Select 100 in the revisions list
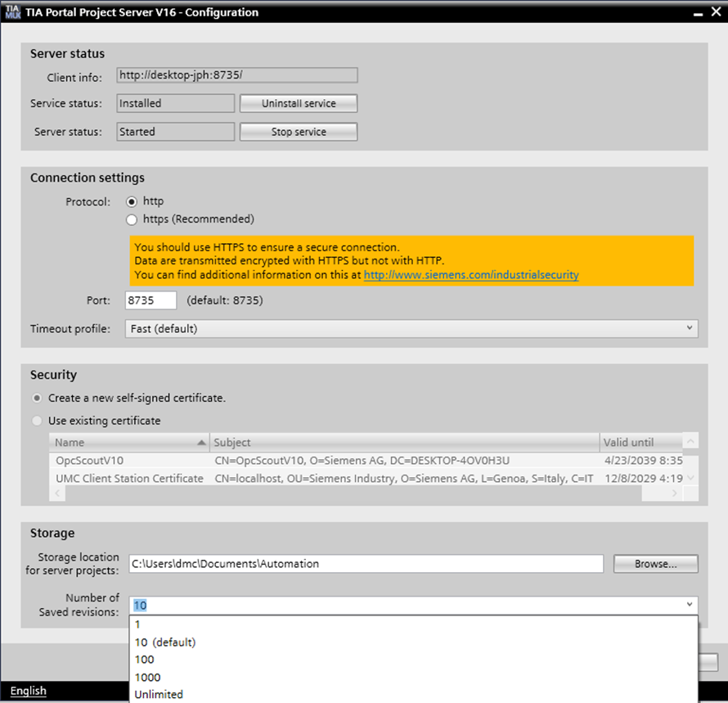Screen dimensions: 728x703 pos(145,660)
